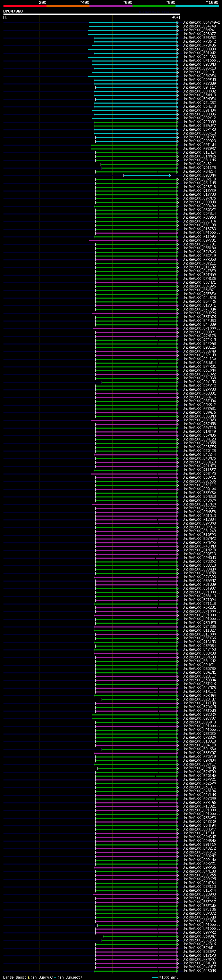Screen dimensions: 222x980
Task: Click label UniRef100_B6XJT6
Action: 199,898
